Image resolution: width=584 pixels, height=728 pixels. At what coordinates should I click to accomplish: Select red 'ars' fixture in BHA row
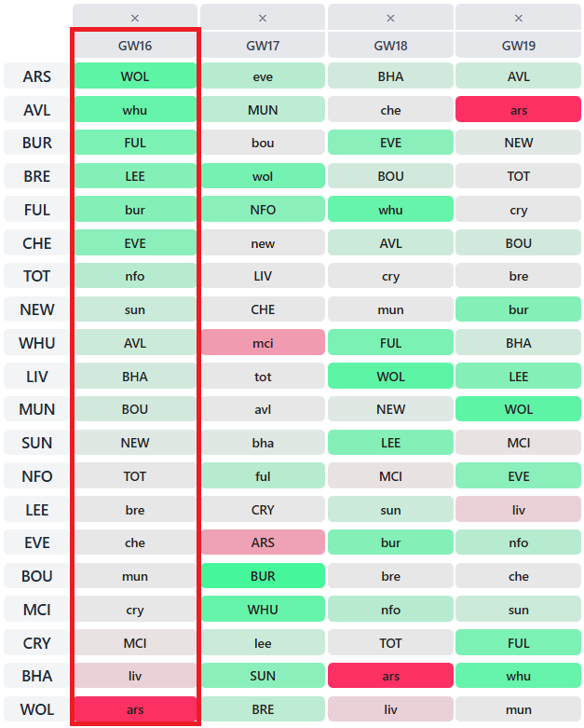[390, 676]
